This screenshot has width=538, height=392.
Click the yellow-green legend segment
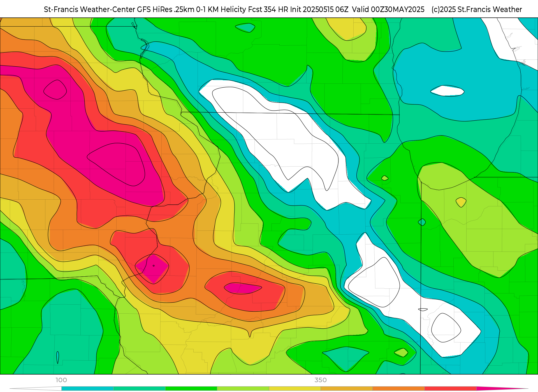[x=243, y=389]
